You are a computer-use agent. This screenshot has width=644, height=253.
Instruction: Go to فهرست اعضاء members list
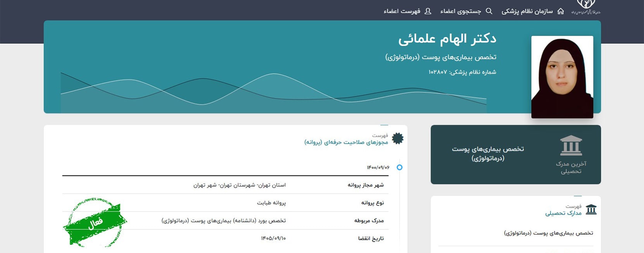(x=402, y=11)
